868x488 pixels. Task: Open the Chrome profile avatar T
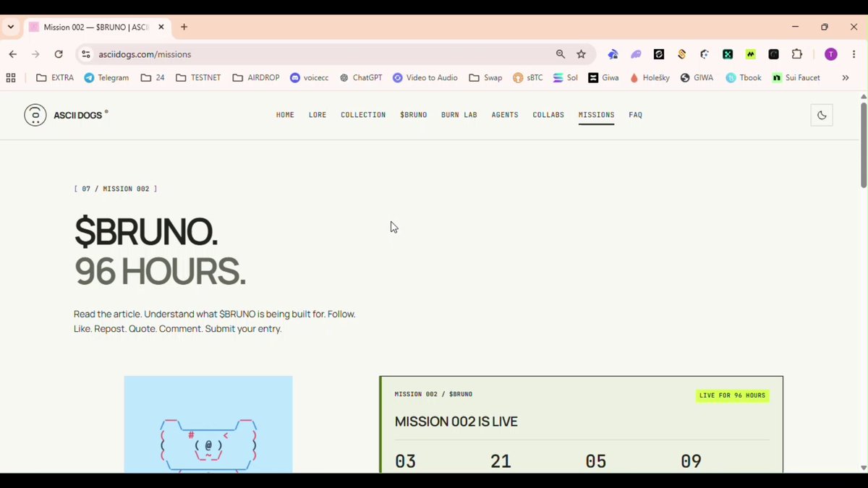coord(831,54)
